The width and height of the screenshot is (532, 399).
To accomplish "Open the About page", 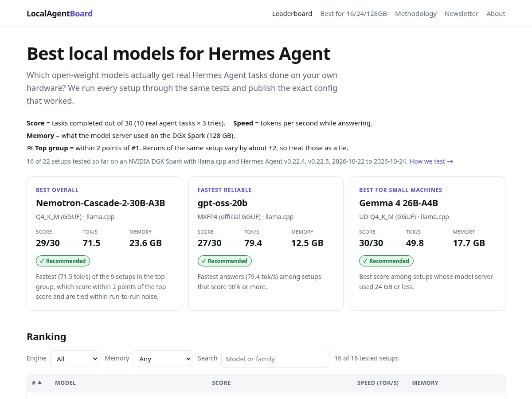I will (x=496, y=14).
